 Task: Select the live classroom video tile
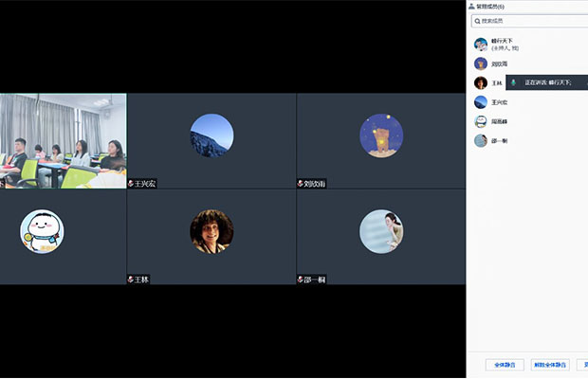pos(63,140)
